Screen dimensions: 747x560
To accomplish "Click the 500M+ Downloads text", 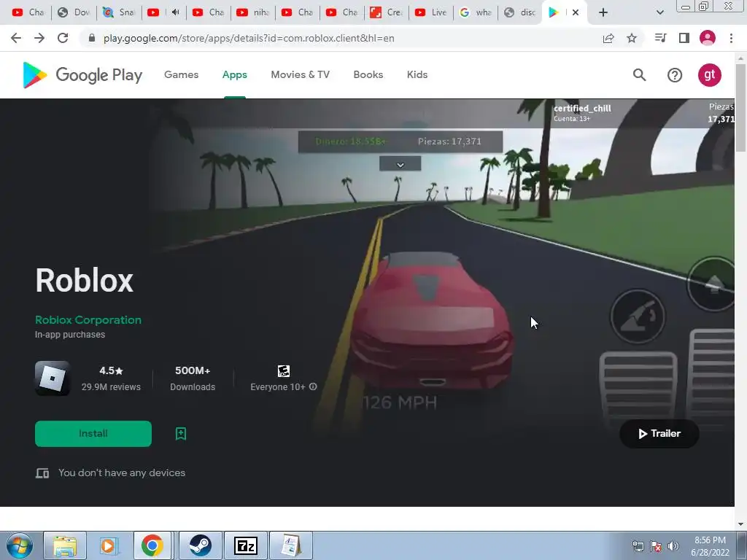I will point(193,378).
